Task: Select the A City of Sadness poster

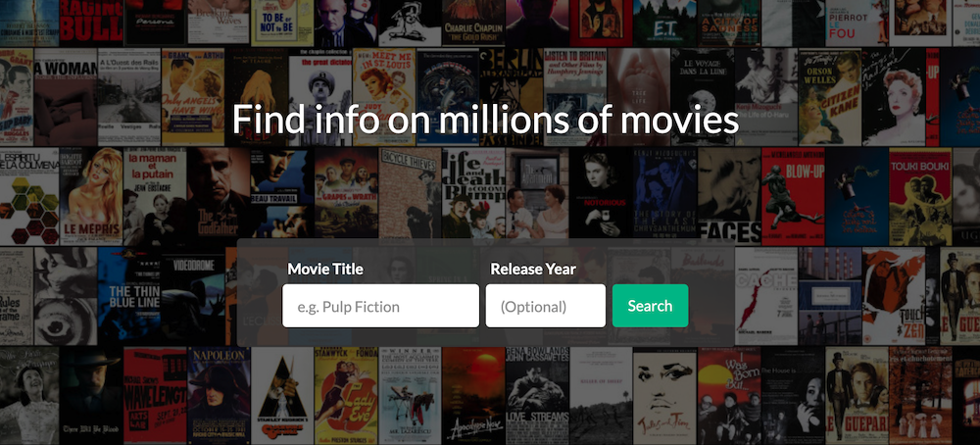Action: (729, 23)
